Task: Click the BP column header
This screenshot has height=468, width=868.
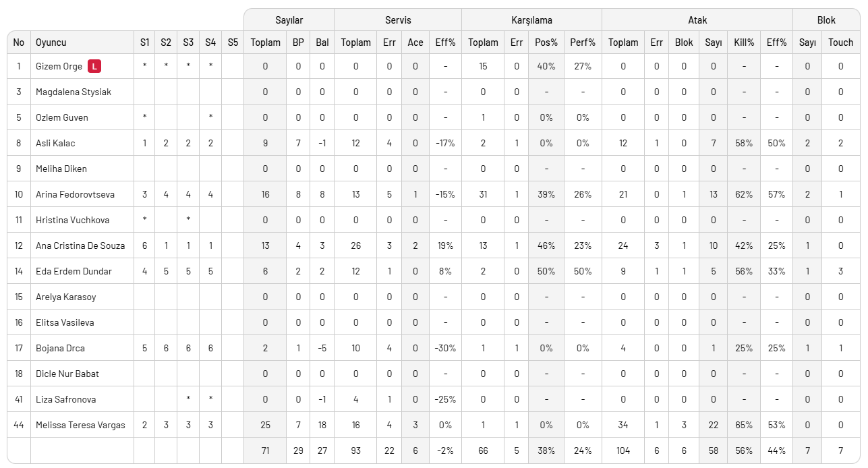Action: 298,42
